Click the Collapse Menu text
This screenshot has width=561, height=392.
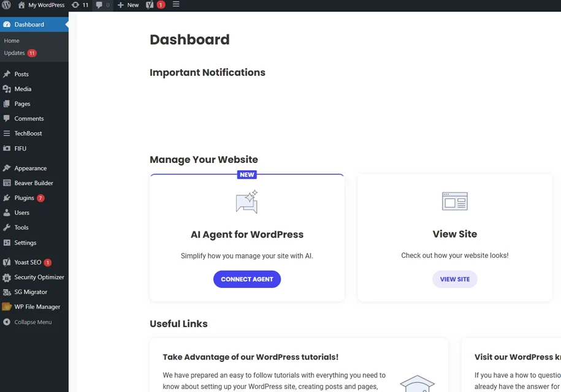pos(33,322)
